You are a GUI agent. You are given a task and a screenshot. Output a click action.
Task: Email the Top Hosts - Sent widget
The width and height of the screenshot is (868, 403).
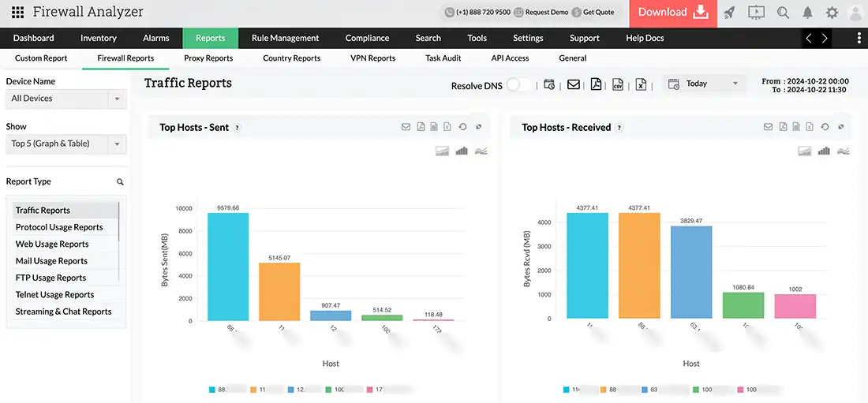point(406,127)
